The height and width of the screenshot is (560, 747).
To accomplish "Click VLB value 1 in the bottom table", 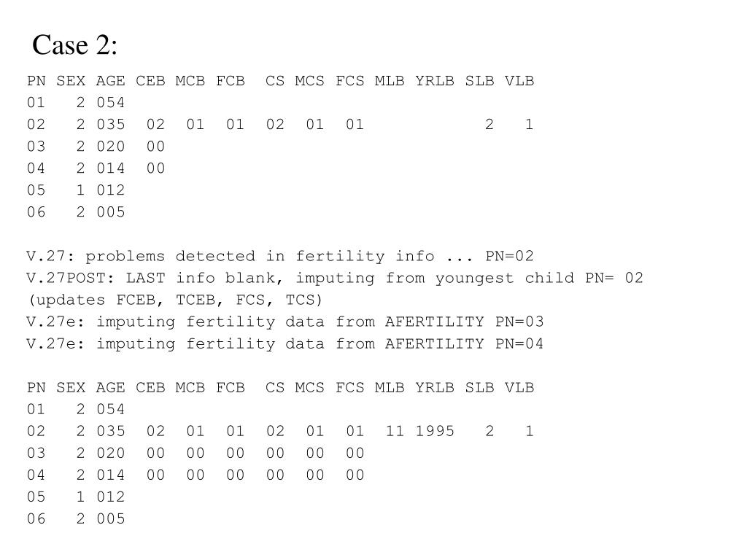I will (529, 432).
